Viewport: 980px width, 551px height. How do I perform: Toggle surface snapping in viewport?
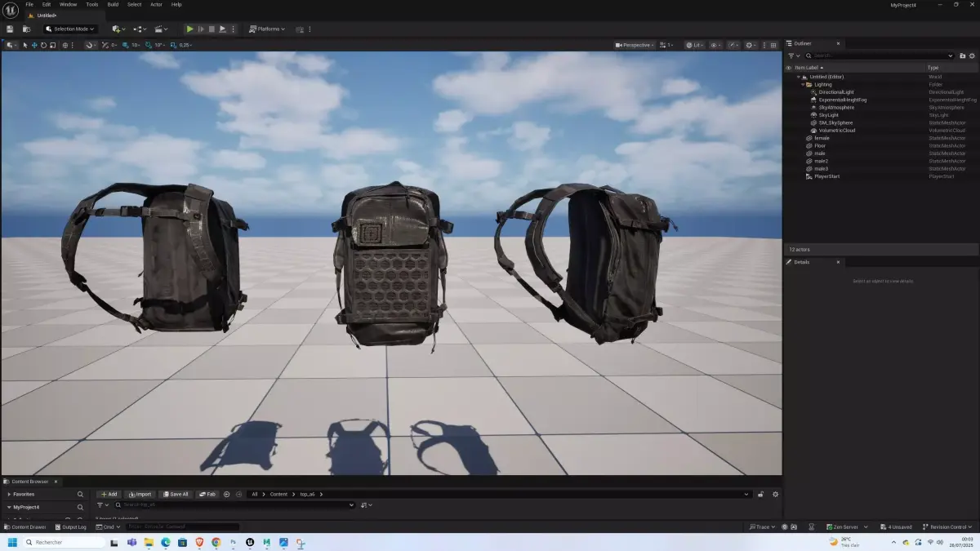pos(91,45)
